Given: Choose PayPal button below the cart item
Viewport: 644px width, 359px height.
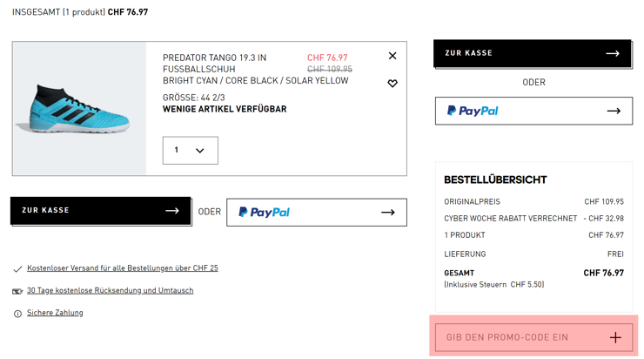Looking at the screenshot, I should [x=317, y=213].
